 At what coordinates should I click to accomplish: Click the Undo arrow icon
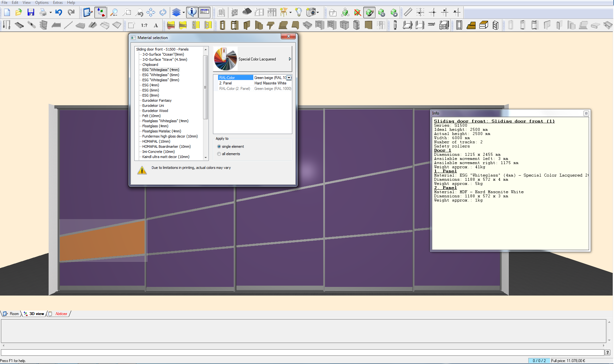tap(59, 12)
